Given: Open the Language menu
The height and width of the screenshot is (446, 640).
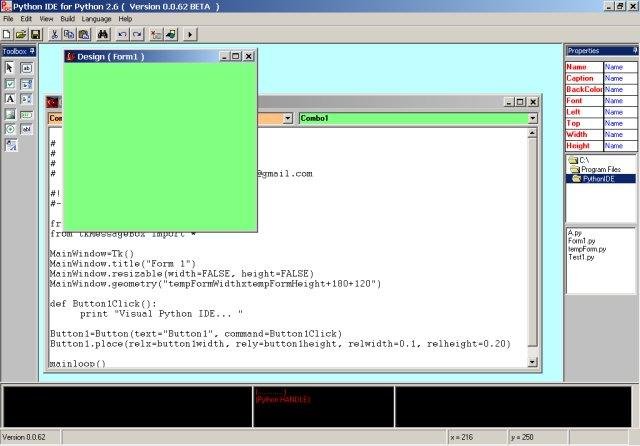Looking at the screenshot, I should click(96, 19).
